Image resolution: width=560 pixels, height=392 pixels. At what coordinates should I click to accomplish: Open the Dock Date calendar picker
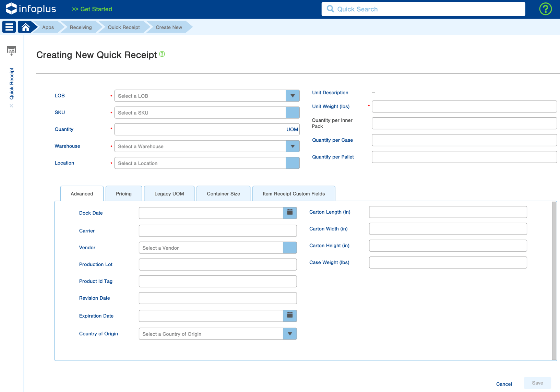290,213
